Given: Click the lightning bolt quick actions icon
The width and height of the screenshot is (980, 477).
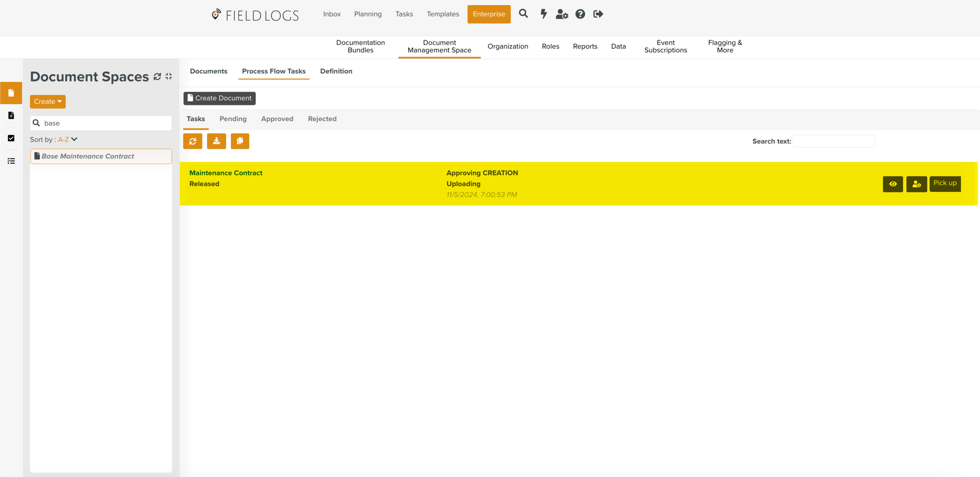Looking at the screenshot, I should [543, 14].
